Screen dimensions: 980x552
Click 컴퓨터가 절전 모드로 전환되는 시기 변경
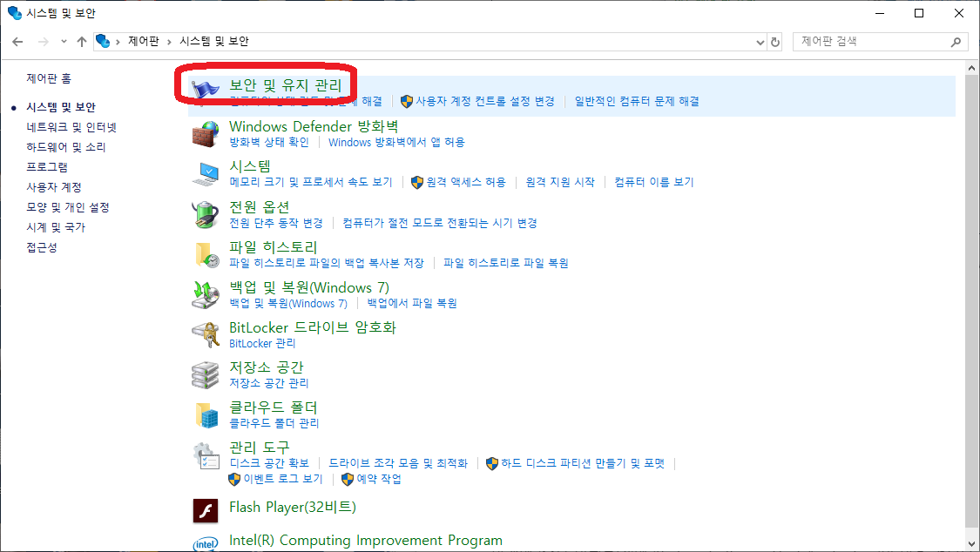click(x=439, y=223)
